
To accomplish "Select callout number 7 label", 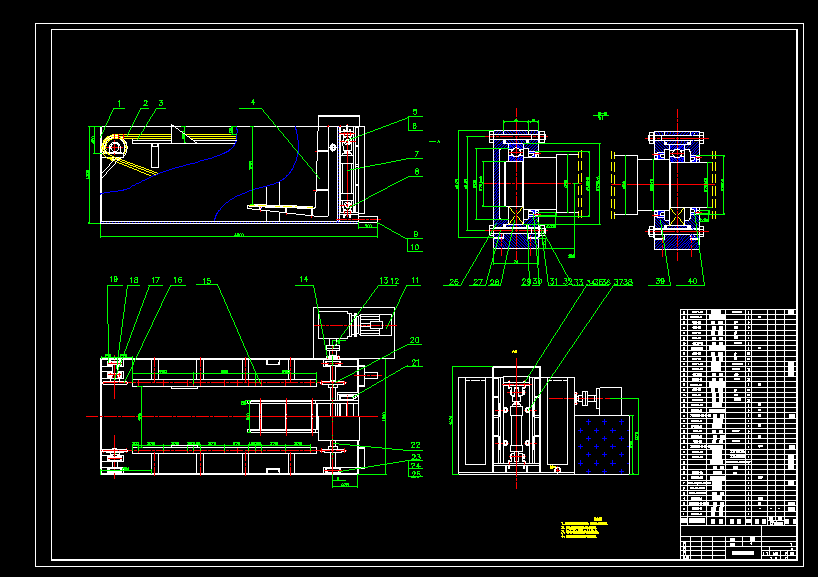I will pos(417,154).
